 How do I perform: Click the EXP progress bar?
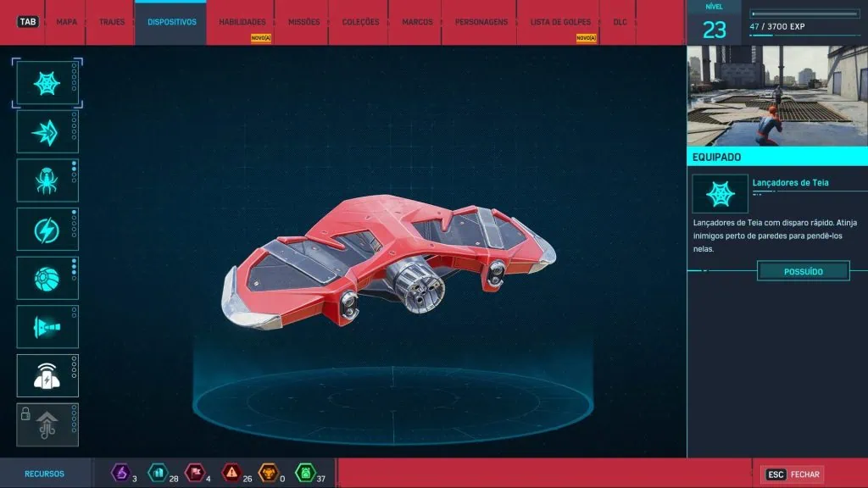click(x=804, y=14)
